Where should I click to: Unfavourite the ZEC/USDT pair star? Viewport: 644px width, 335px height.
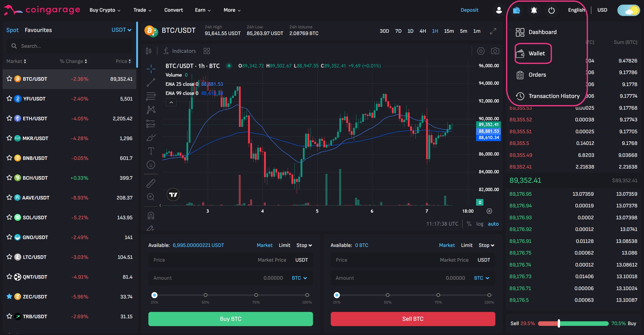(x=9, y=296)
